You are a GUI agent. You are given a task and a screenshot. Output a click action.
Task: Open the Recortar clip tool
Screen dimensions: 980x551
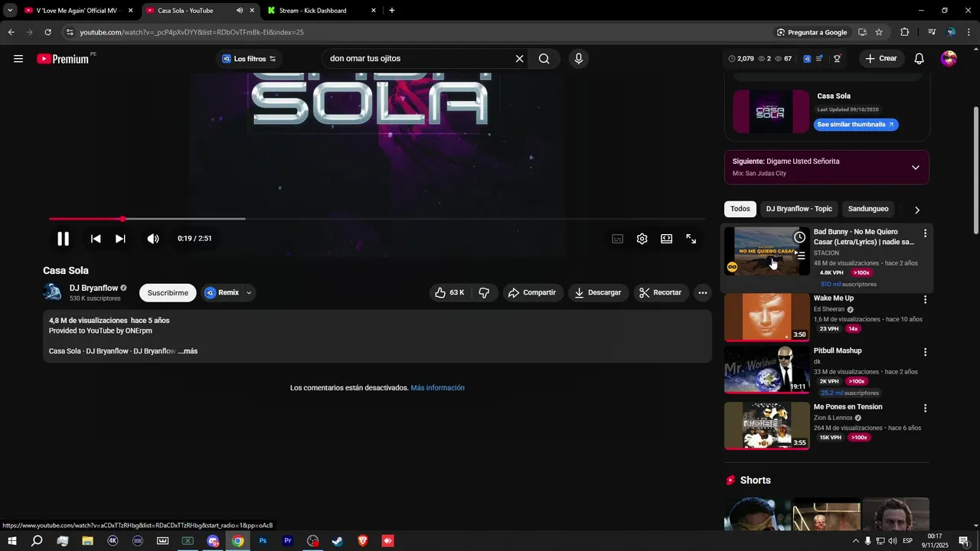pyautogui.click(x=661, y=292)
